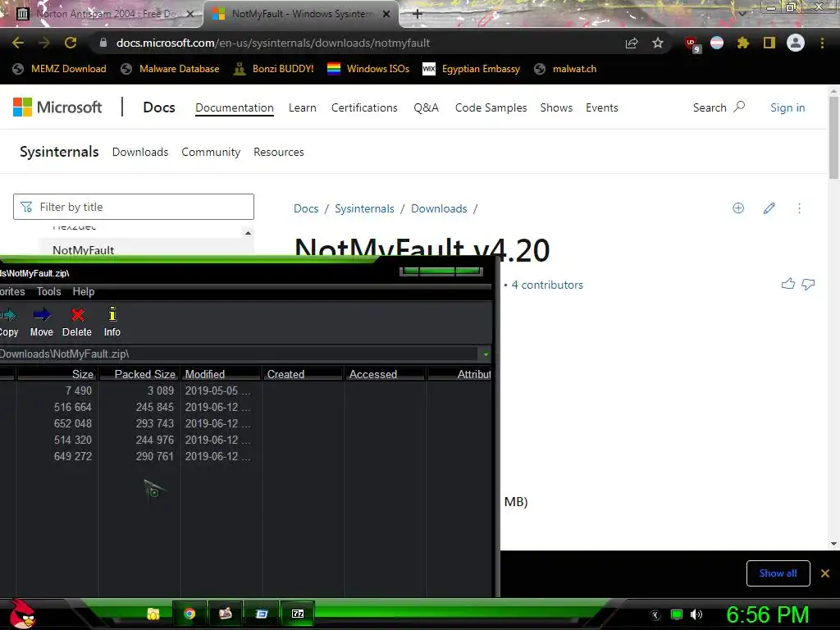
Task: Open the Bonzi BUDDY! bookmark
Action: [273, 69]
